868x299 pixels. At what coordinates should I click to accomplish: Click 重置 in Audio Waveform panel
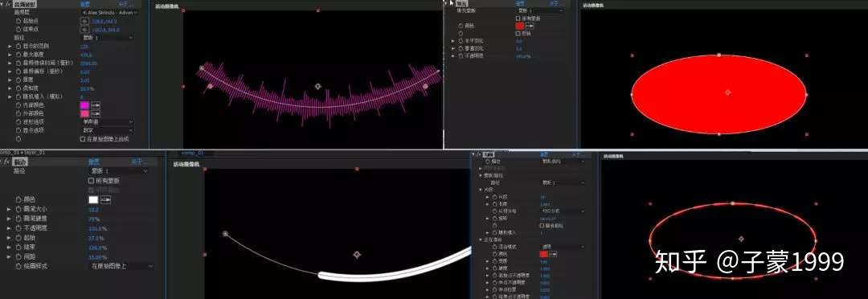pos(86,4)
